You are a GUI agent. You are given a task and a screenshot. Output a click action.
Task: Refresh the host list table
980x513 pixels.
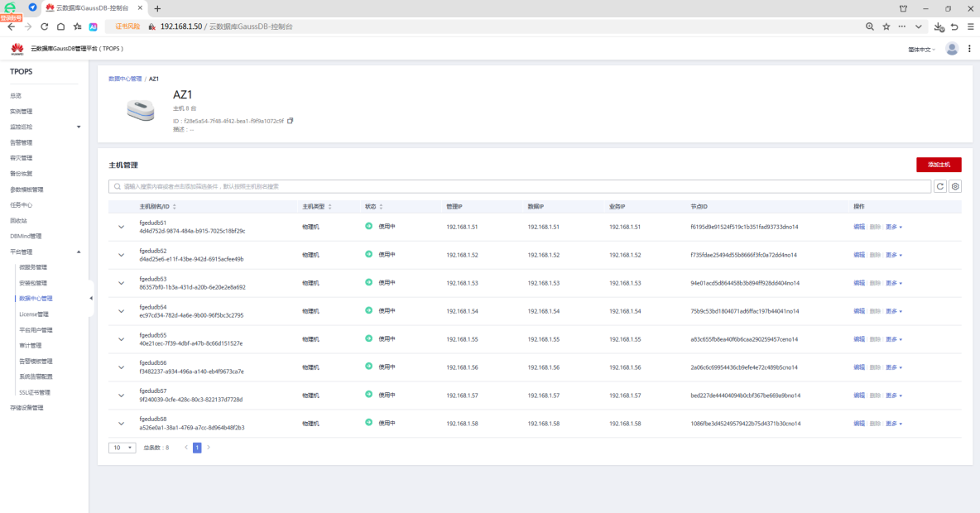click(x=940, y=187)
